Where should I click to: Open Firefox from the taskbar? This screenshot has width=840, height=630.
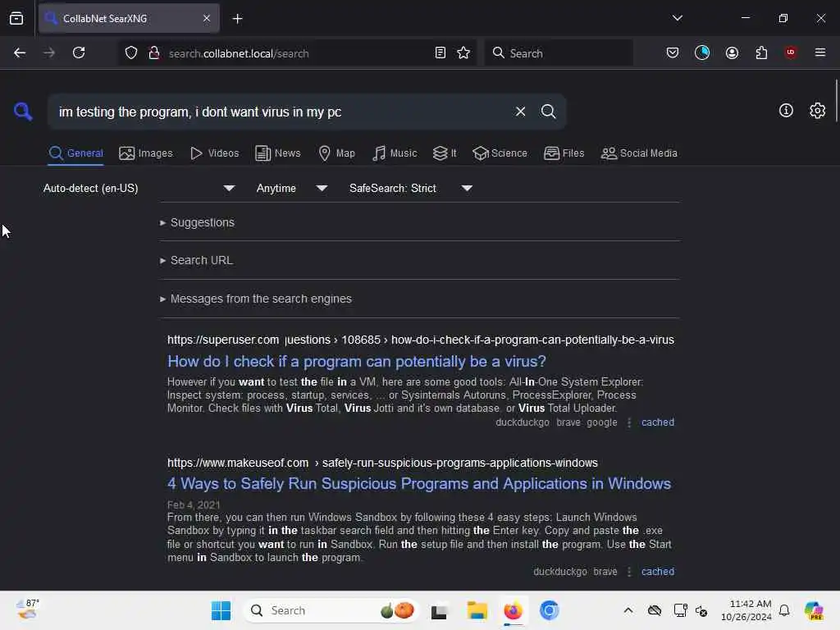pyautogui.click(x=513, y=610)
